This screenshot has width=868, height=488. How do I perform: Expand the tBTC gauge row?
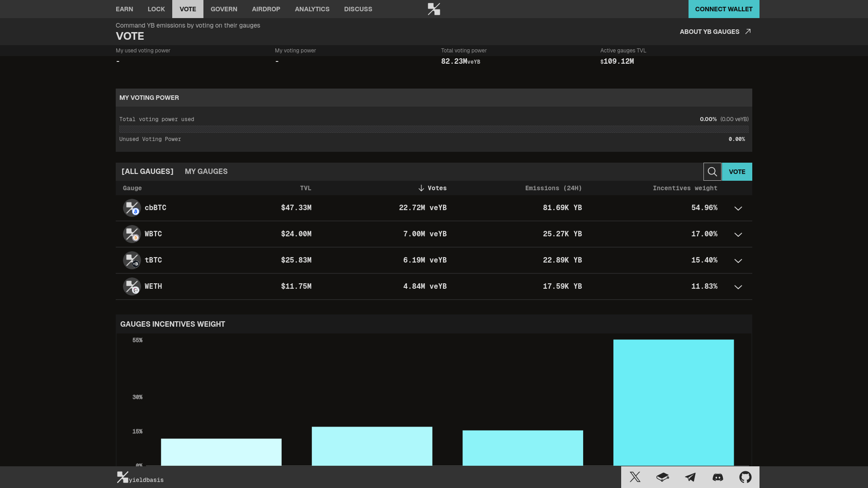coord(738,261)
